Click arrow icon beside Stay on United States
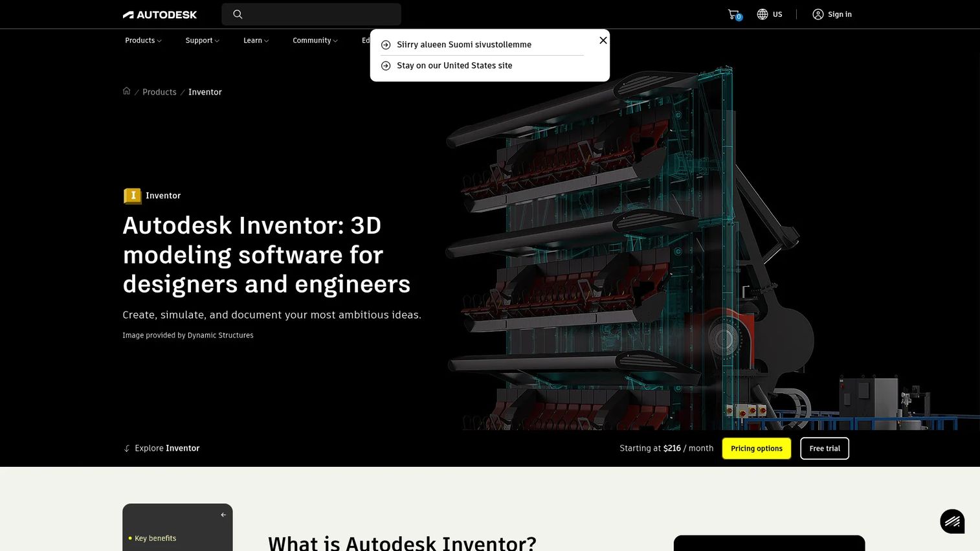980x551 pixels. pyautogui.click(x=386, y=65)
